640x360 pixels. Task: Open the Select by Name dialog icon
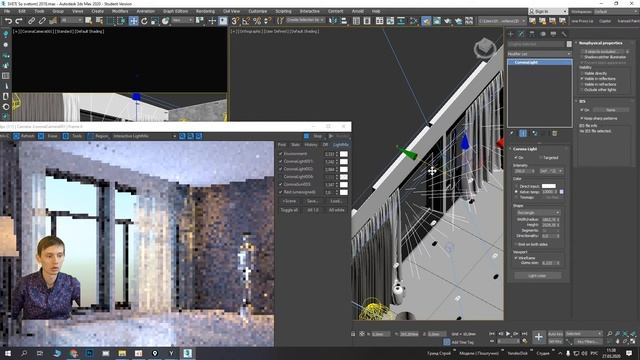[99, 21]
